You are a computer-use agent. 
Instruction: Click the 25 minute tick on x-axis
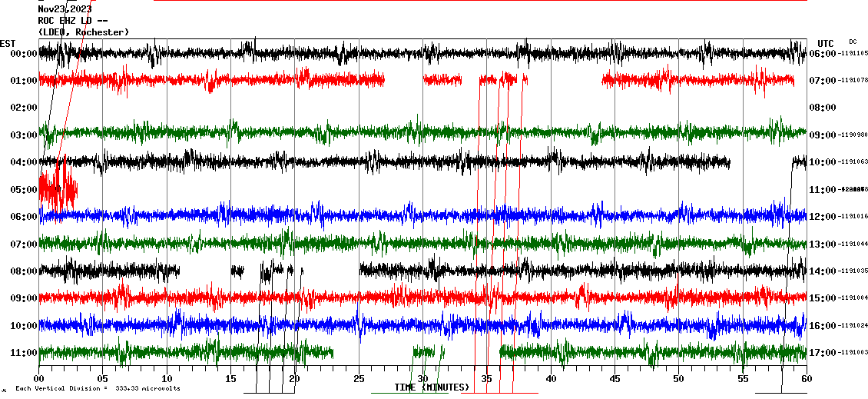coord(359,380)
